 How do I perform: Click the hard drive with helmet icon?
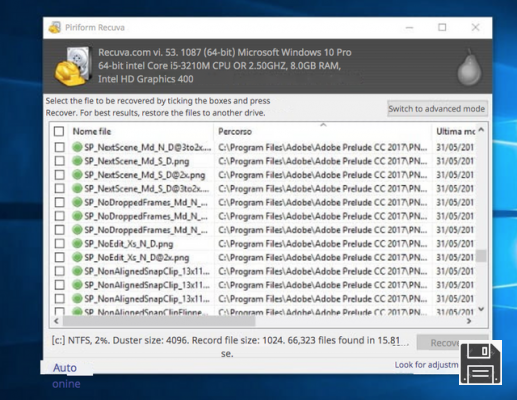tap(73, 67)
